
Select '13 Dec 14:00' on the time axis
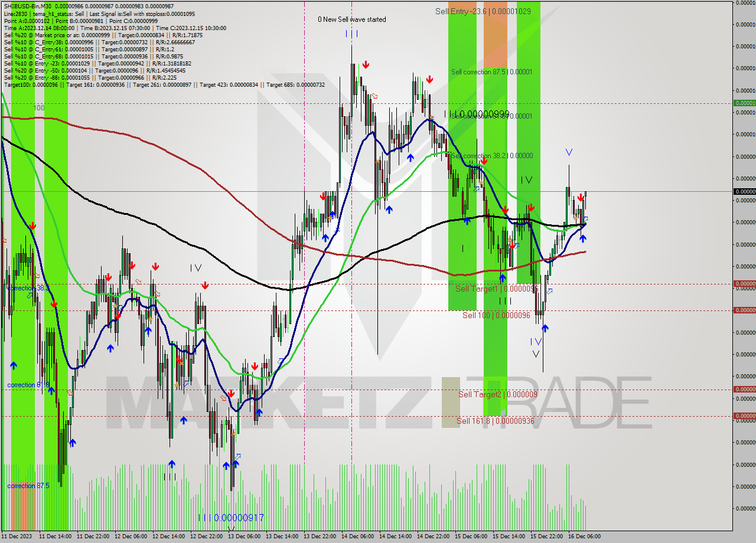click(282, 537)
